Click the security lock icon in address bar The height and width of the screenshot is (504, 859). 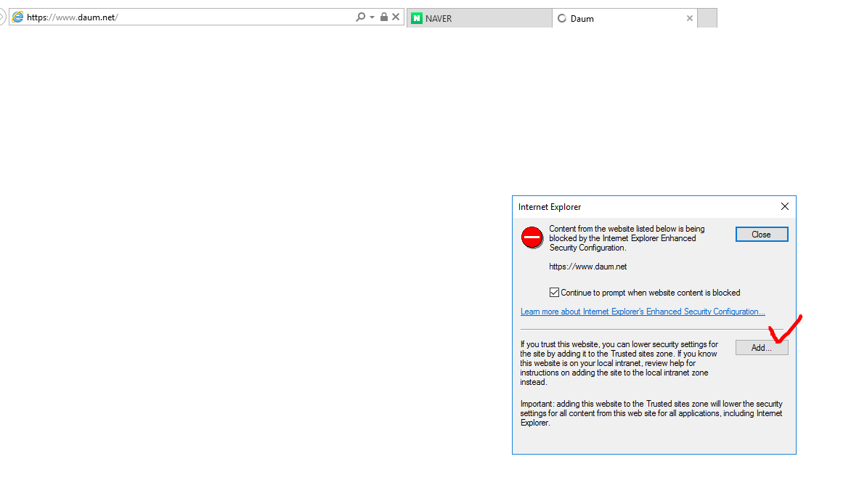pos(384,17)
